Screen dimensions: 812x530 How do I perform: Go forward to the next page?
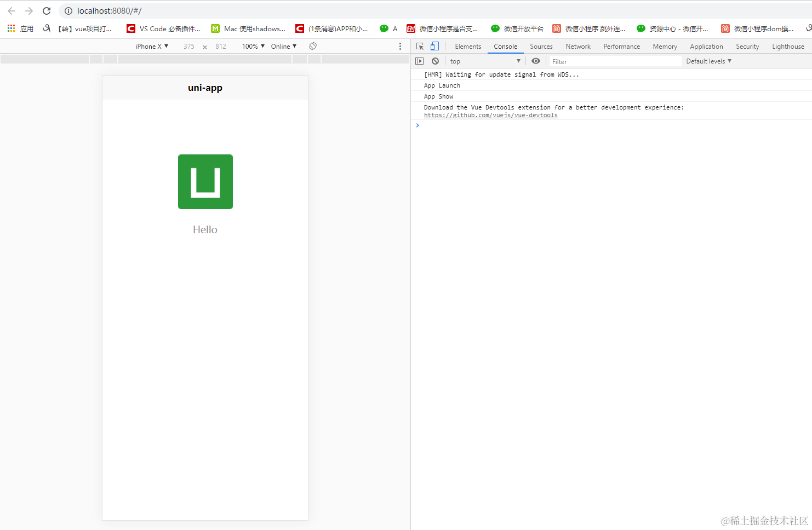pos(29,11)
